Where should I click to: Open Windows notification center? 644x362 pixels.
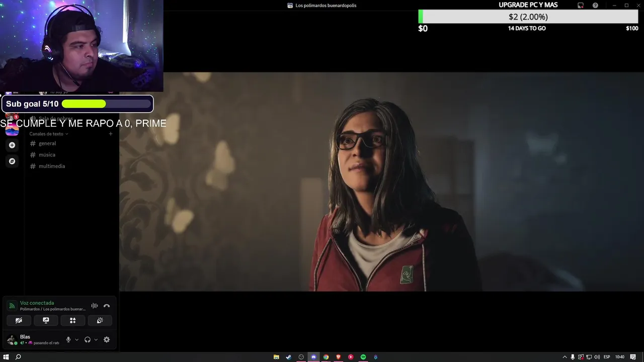[633, 357]
